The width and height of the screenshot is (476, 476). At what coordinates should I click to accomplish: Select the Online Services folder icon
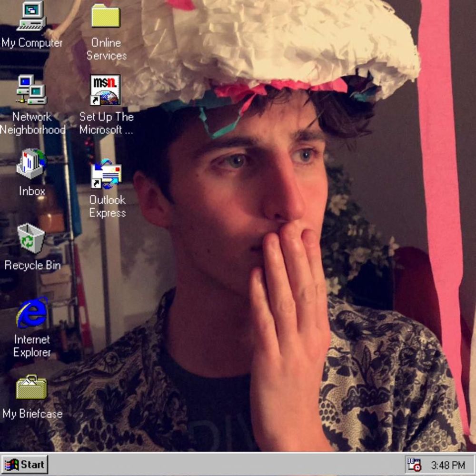pos(106,16)
